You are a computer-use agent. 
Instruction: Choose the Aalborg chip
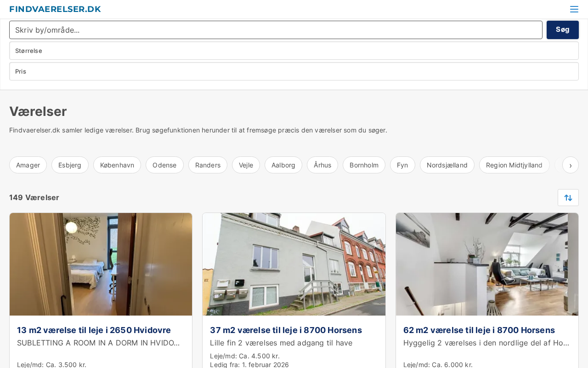283,165
